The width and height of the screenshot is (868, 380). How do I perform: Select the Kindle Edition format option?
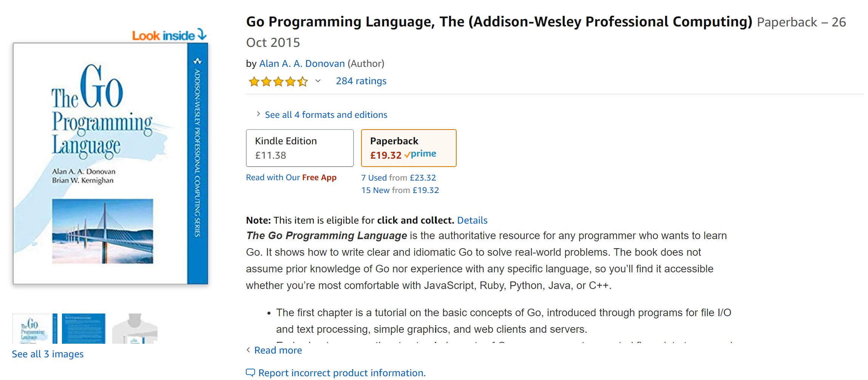[300, 148]
